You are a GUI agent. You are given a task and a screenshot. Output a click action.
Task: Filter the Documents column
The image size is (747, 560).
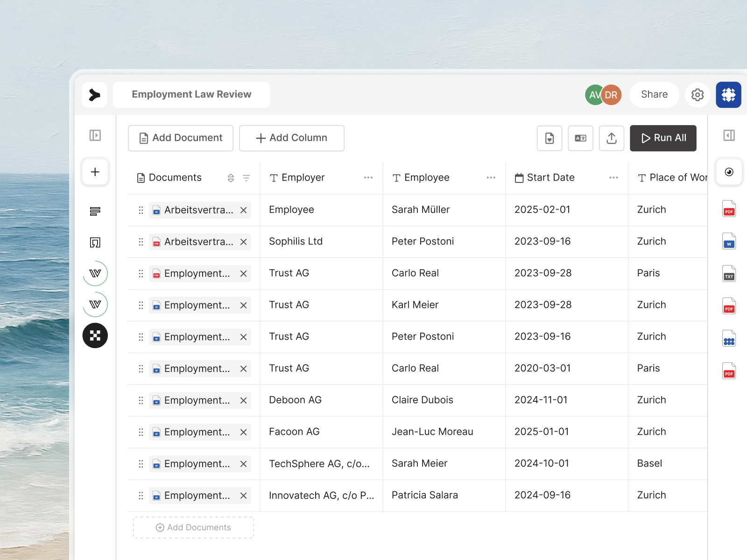246,178
